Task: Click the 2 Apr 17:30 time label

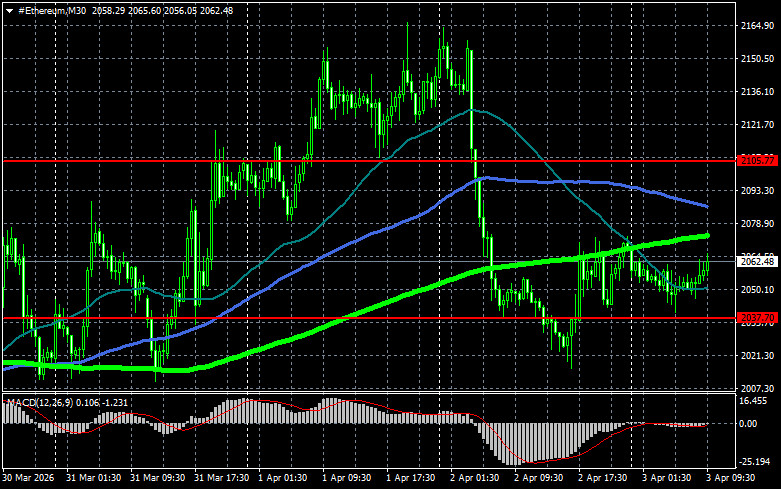Action: pyautogui.click(x=603, y=478)
